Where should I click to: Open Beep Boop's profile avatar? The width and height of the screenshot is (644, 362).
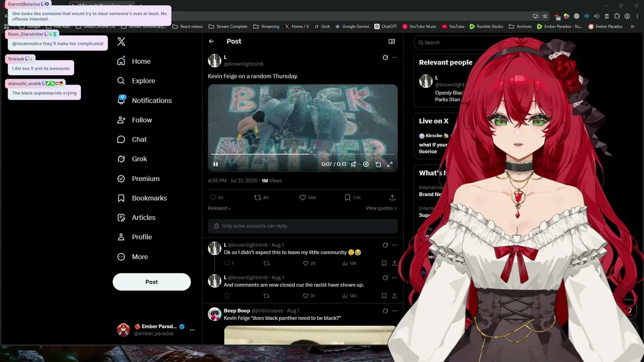pyautogui.click(x=215, y=314)
